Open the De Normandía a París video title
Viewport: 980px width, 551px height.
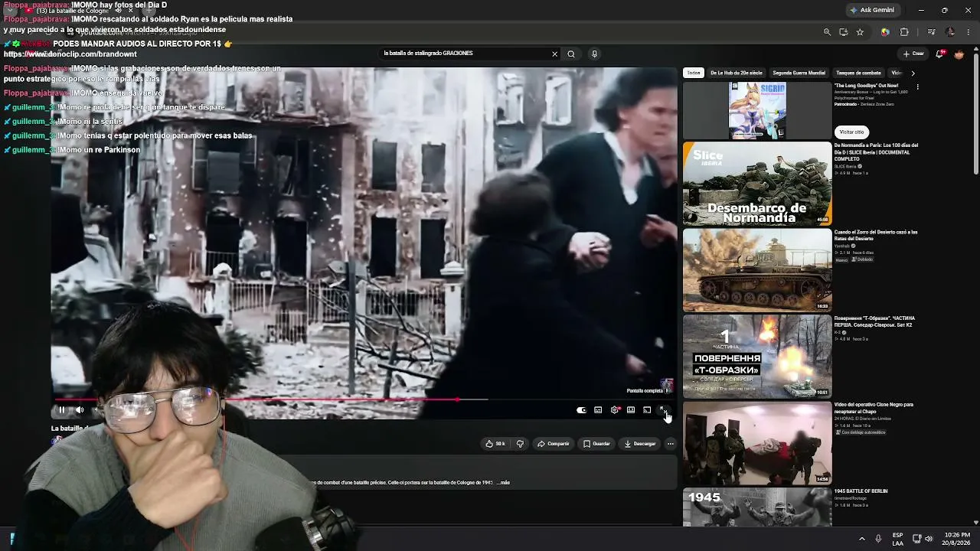[876, 152]
